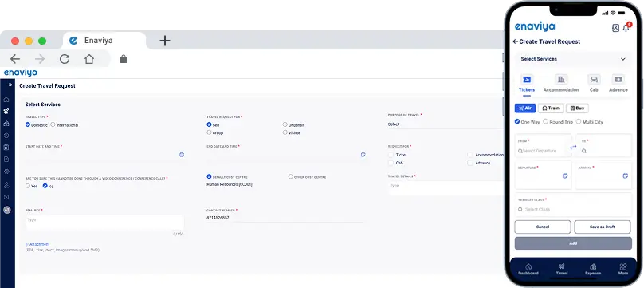Click the browser home icon
Viewport: 644px width, 288px height.
click(x=89, y=59)
